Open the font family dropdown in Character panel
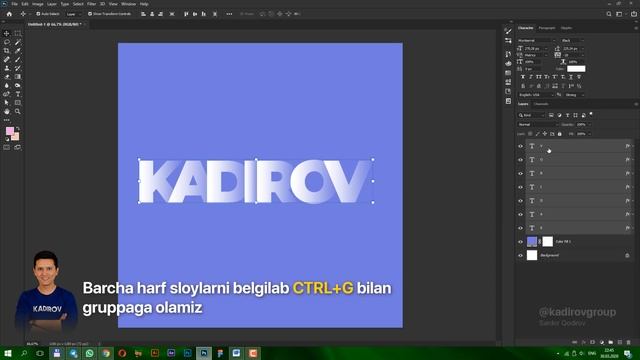 (x=537, y=40)
